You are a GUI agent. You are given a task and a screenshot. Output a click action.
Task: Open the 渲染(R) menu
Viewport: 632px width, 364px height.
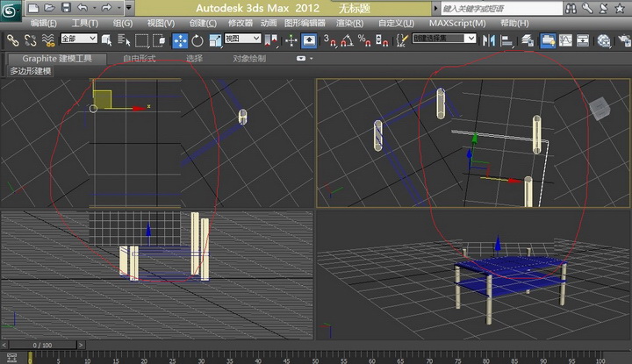pos(349,24)
